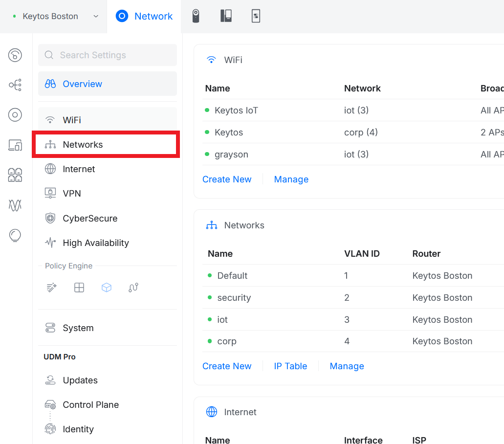Click Create New link in WiFi card
The width and height of the screenshot is (504, 444).
[x=227, y=179]
